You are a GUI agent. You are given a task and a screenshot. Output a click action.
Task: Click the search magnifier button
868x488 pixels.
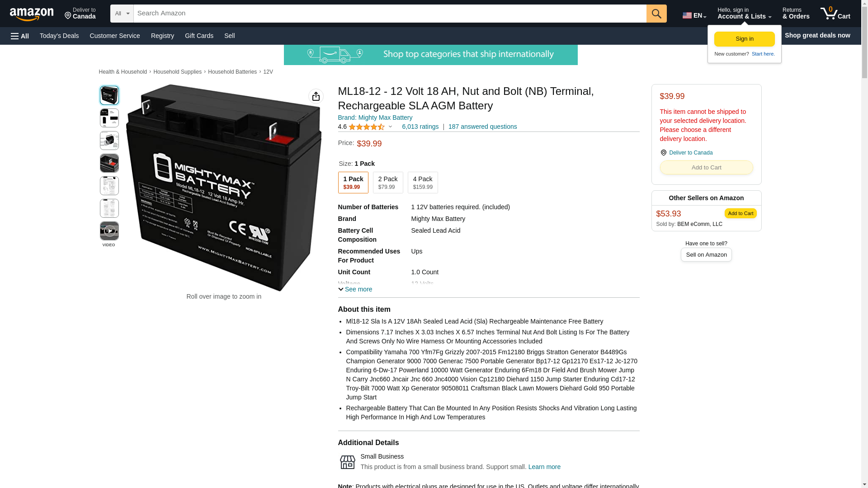click(x=656, y=14)
